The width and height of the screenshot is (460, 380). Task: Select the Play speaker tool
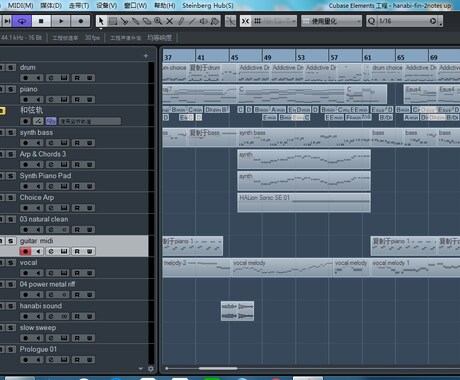(203, 21)
